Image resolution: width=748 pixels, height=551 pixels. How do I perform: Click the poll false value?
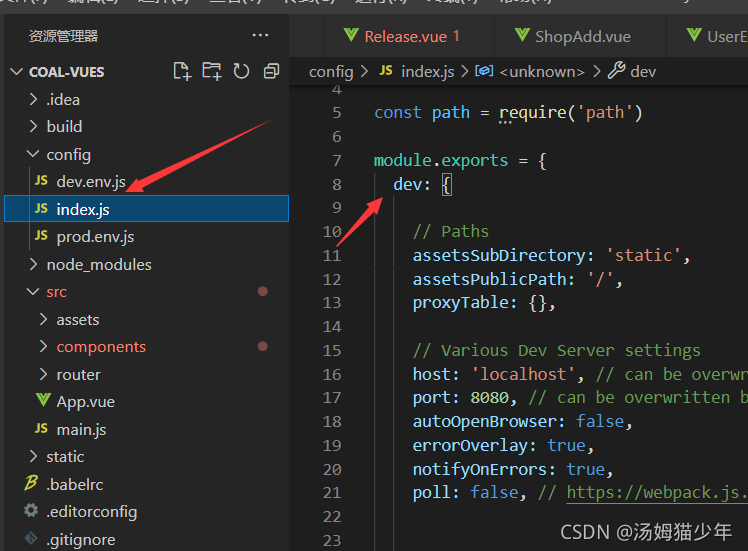[x=494, y=492]
